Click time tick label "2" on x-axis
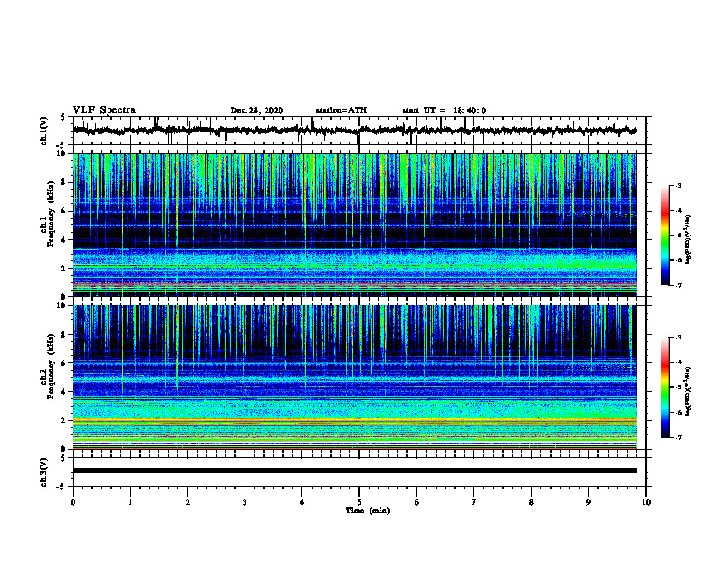Viewport: 728px width, 563px height. (188, 502)
